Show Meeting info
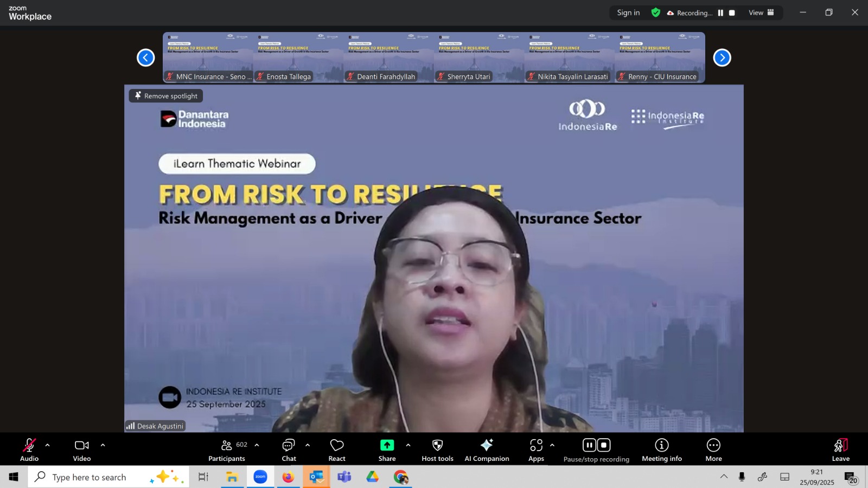This screenshot has width=868, height=488. tap(661, 450)
